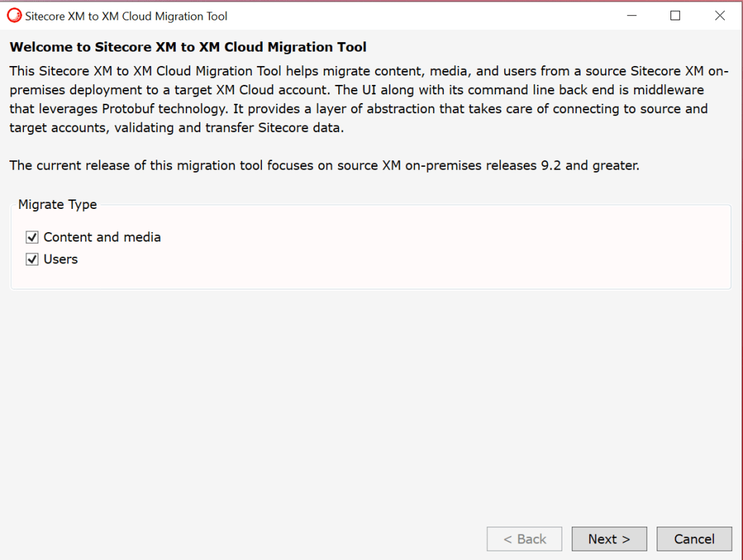
Task: Click the bold Welcome heading
Action: coord(188,48)
